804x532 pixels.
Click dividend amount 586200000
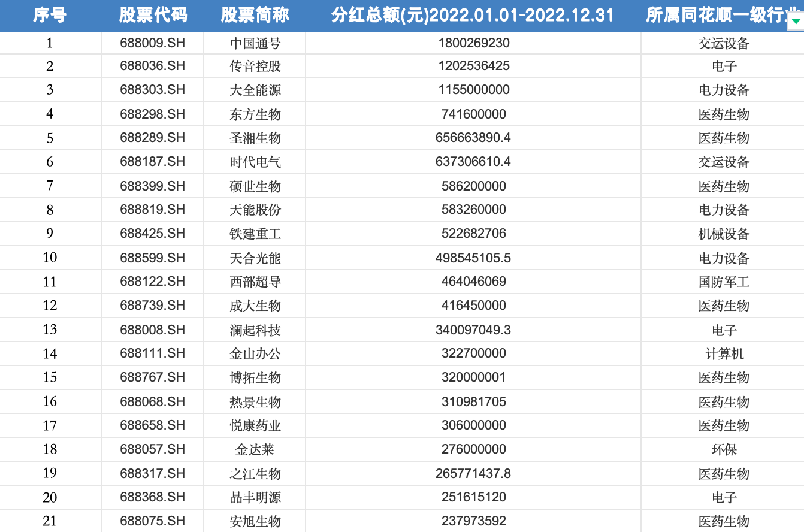[x=474, y=186]
